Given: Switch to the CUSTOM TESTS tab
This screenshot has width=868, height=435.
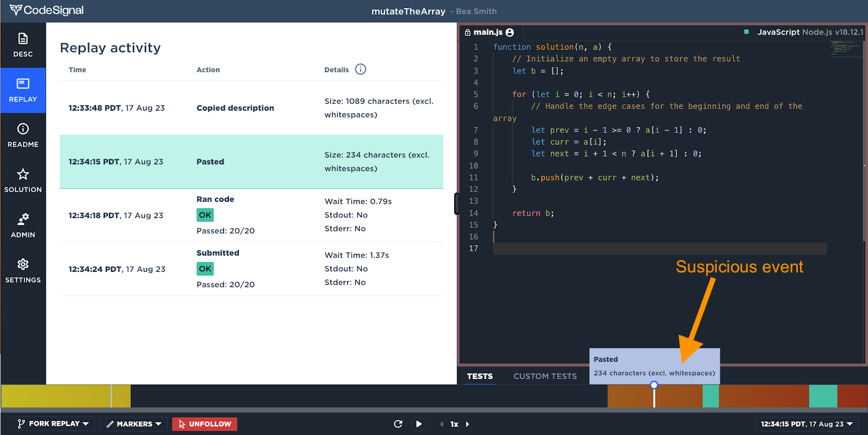Looking at the screenshot, I should click(x=545, y=376).
